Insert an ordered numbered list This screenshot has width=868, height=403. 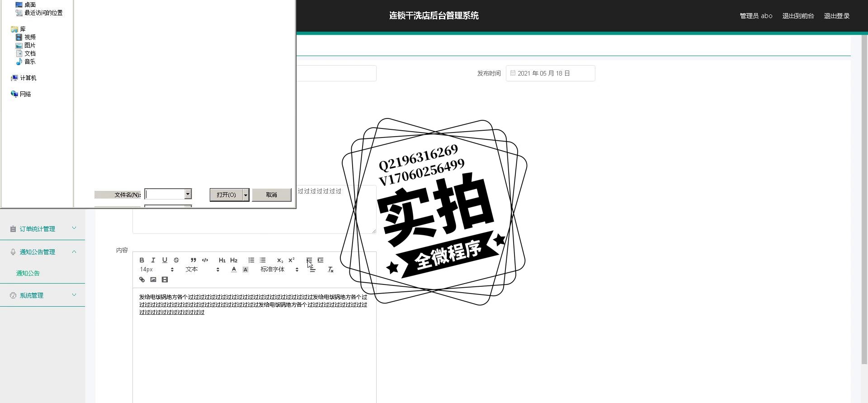251,260
